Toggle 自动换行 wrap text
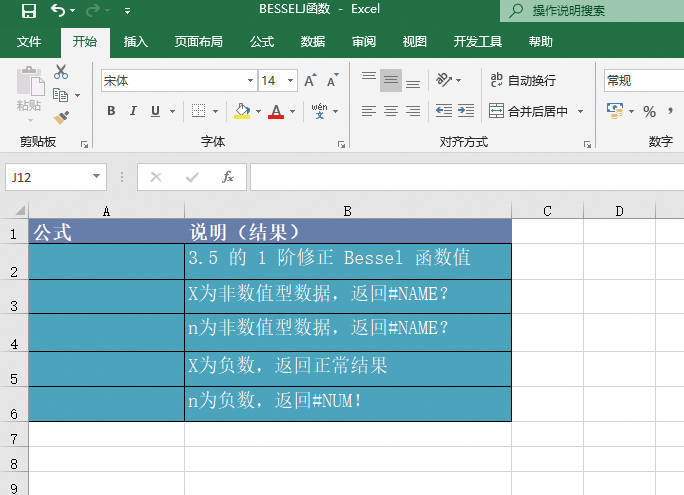 coord(522,80)
